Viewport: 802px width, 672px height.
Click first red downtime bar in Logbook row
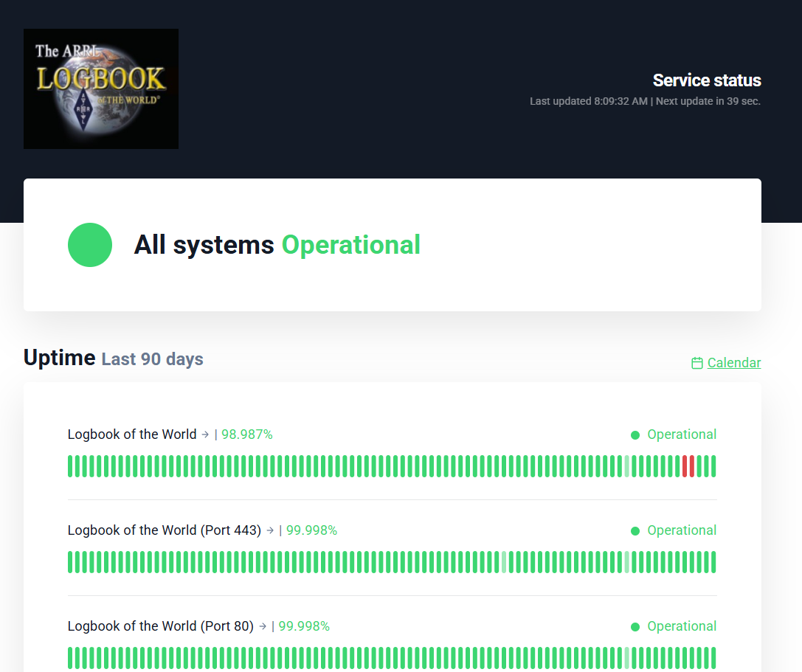point(685,466)
